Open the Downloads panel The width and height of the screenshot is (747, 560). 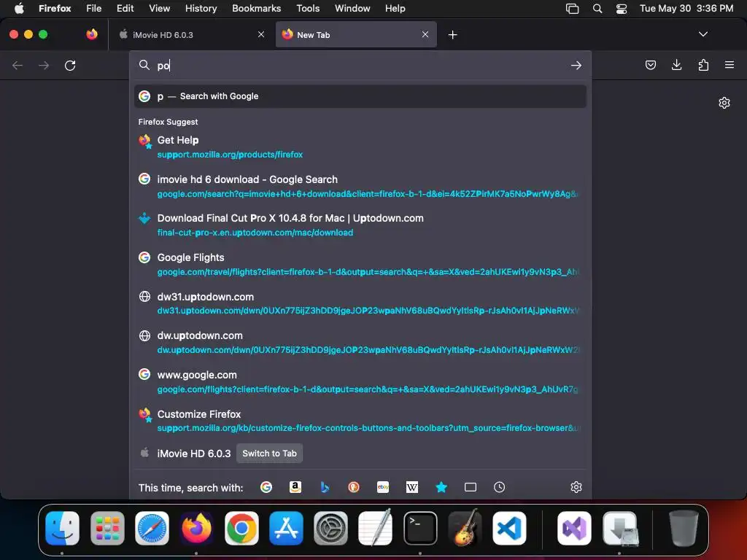676,65
